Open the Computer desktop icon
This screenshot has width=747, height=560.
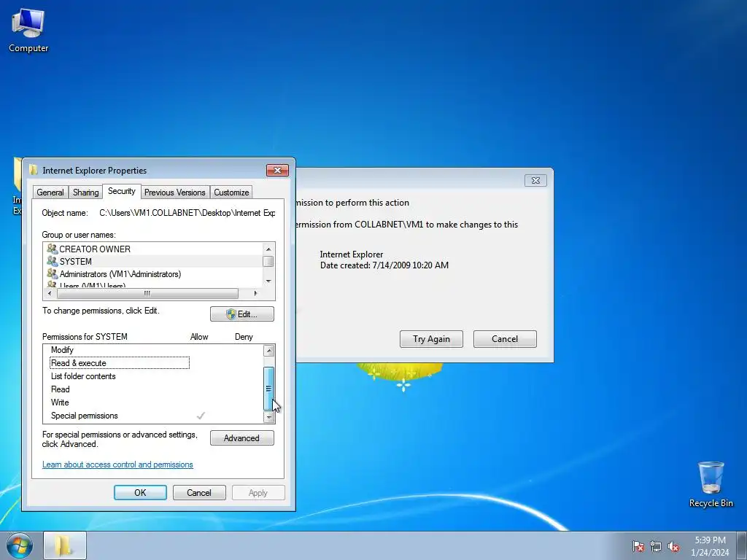click(x=28, y=29)
